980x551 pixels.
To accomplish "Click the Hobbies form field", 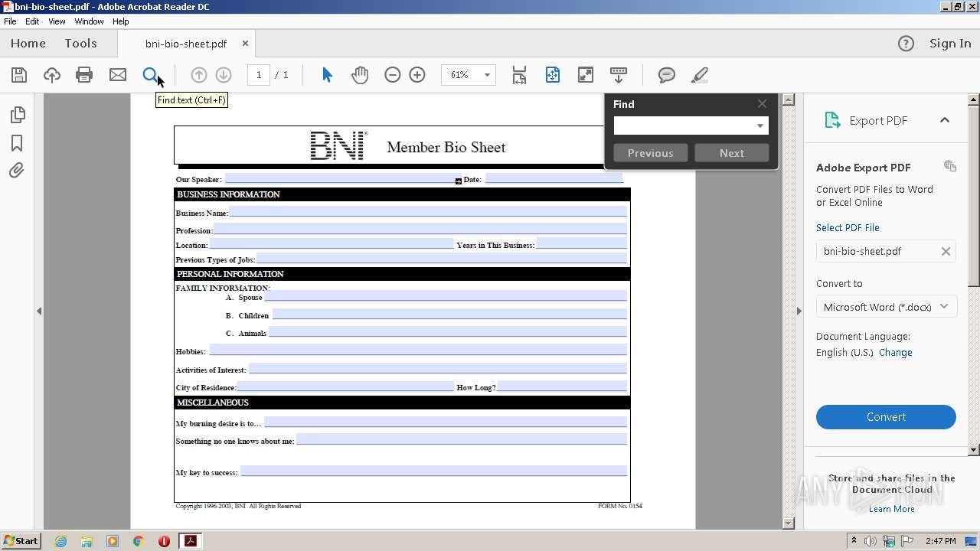I will [x=418, y=350].
